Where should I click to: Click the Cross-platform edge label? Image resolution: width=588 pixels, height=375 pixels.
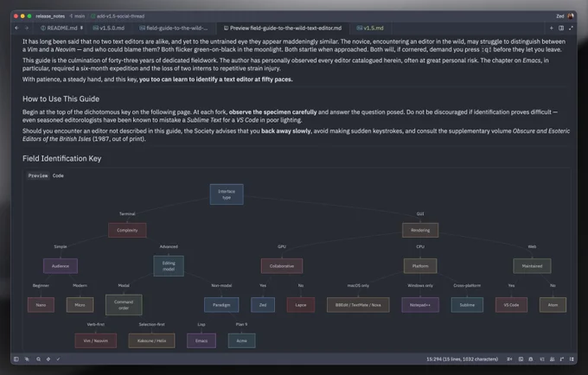[x=467, y=285]
